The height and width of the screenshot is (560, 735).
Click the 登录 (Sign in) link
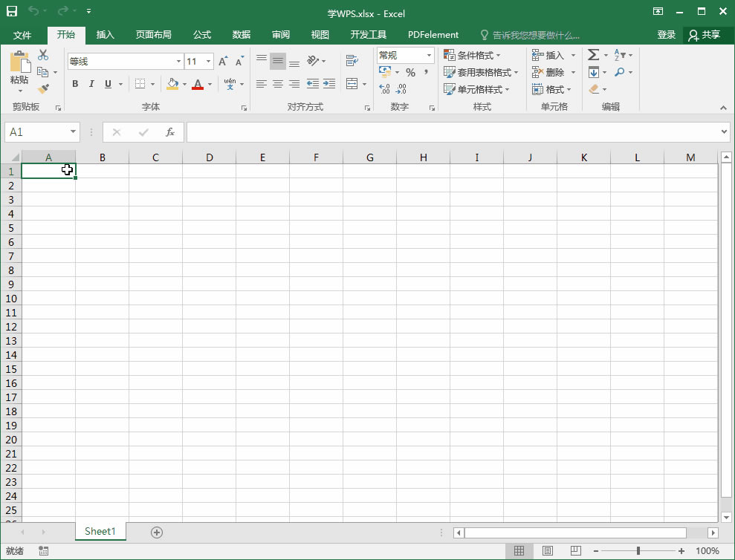coord(667,34)
